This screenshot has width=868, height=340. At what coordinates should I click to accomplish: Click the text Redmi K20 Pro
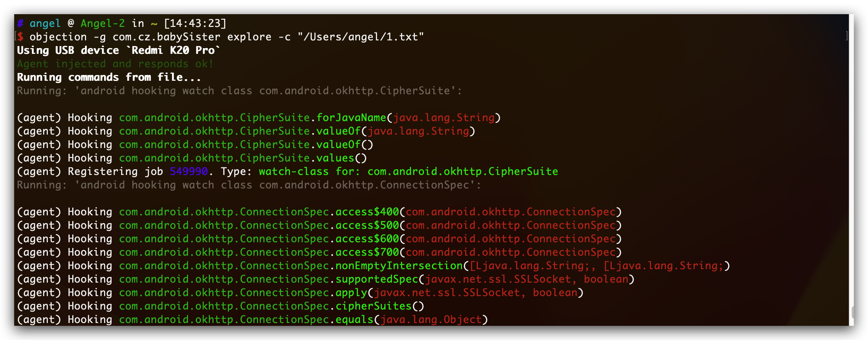(173, 50)
